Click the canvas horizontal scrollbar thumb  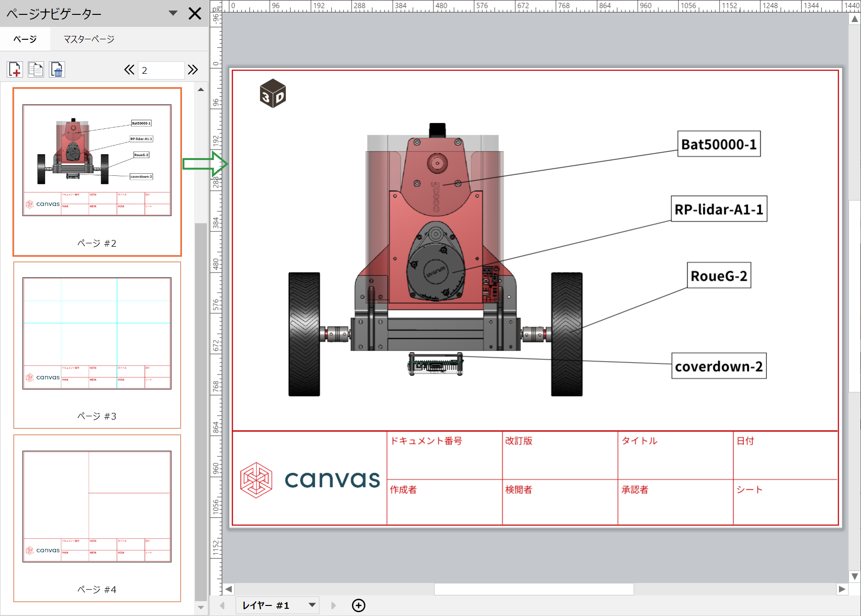(534, 589)
